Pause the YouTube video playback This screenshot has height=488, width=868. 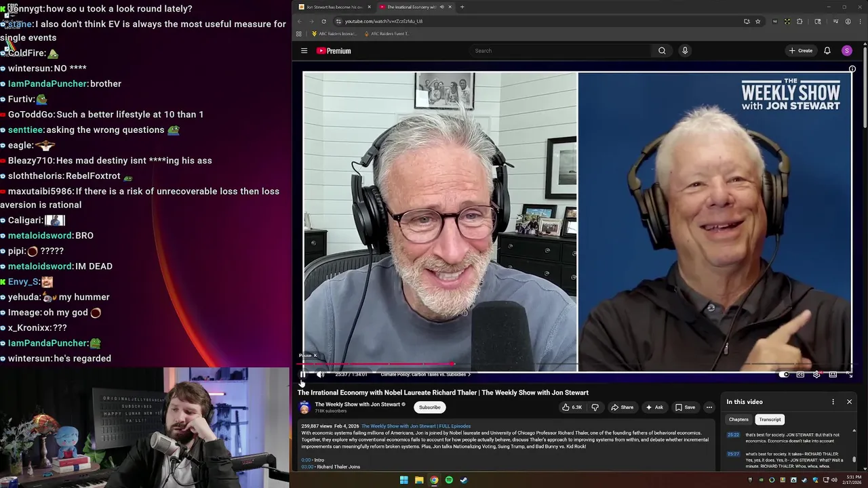click(302, 374)
